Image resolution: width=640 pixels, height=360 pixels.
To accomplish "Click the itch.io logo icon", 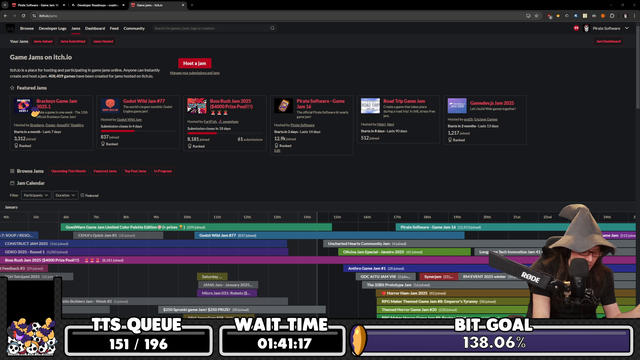I will (x=10, y=28).
